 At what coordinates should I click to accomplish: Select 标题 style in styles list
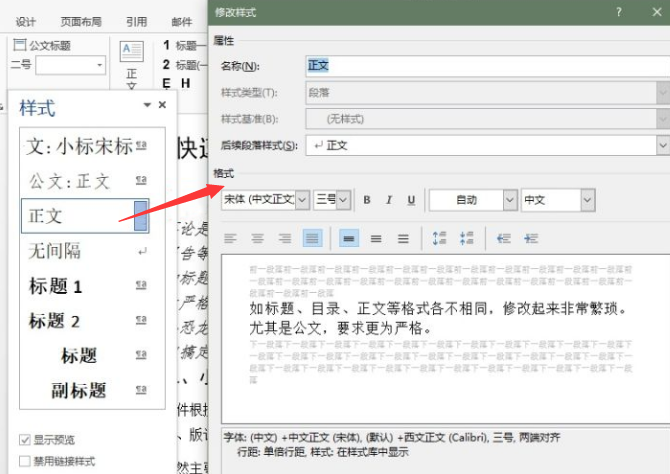(x=85, y=356)
